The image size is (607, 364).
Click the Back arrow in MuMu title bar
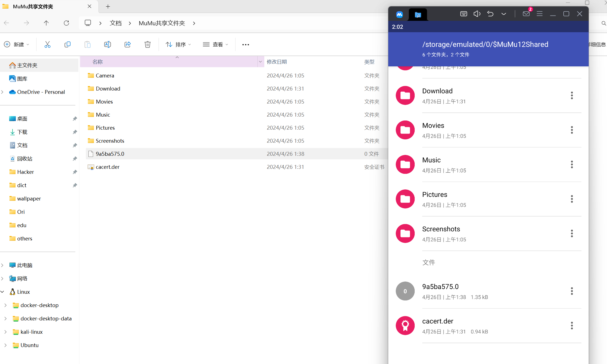coord(490,14)
